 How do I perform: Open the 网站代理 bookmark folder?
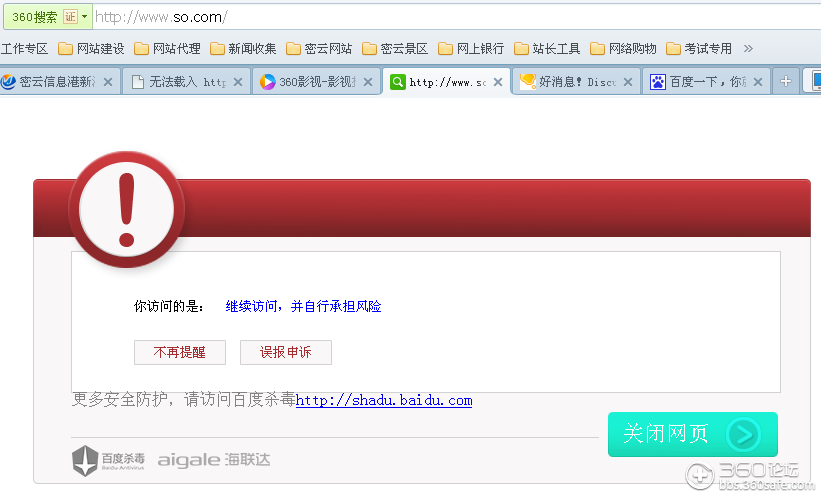[x=167, y=49]
